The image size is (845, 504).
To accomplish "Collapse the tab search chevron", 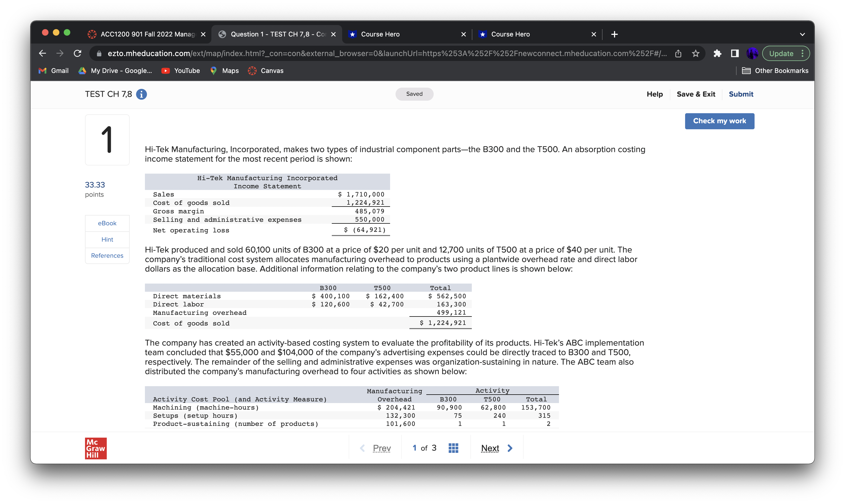I will [x=802, y=34].
